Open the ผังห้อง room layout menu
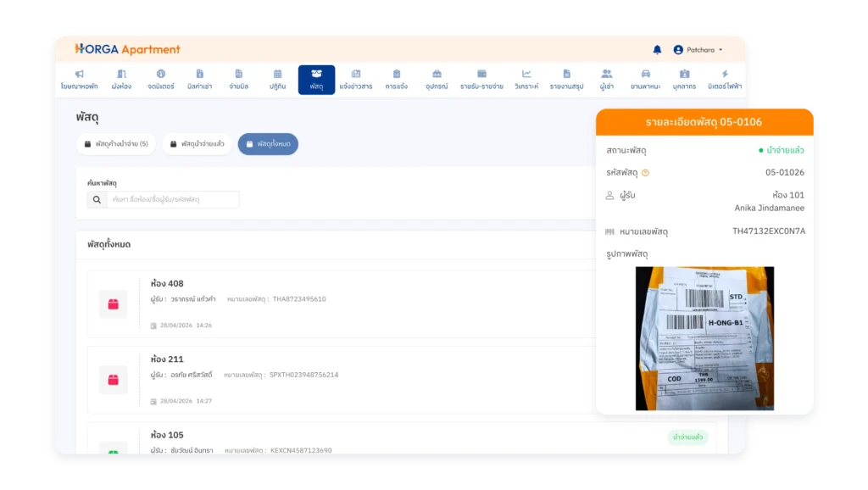Screen dimensions: 868x490 click(121, 80)
